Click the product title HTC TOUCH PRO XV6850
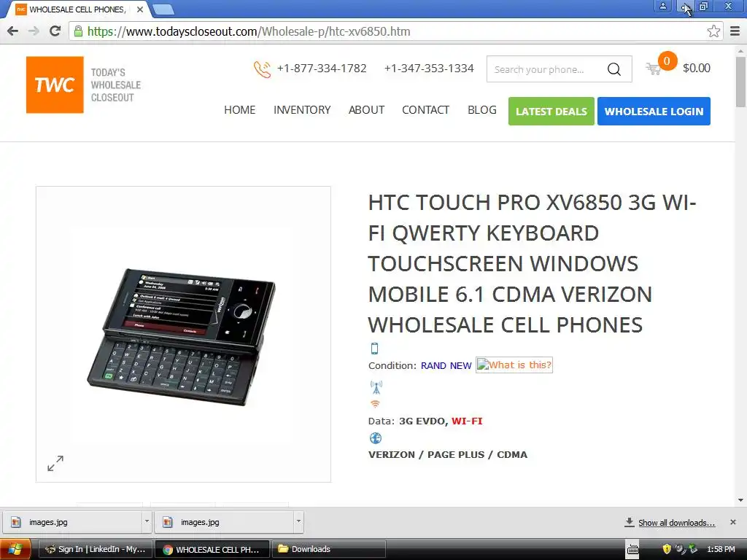The height and width of the screenshot is (560, 747). click(532, 264)
